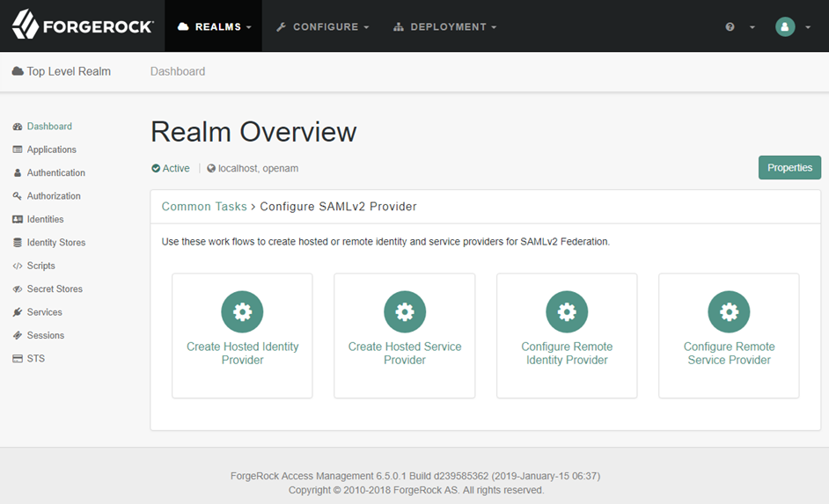Click the cloud icon beside Top Level Realm

pos(18,70)
